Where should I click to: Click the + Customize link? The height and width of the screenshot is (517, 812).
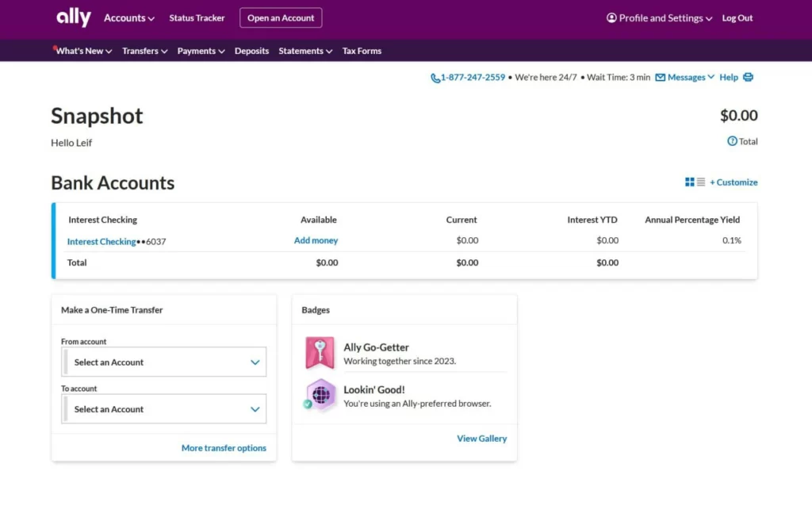click(x=733, y=182)
